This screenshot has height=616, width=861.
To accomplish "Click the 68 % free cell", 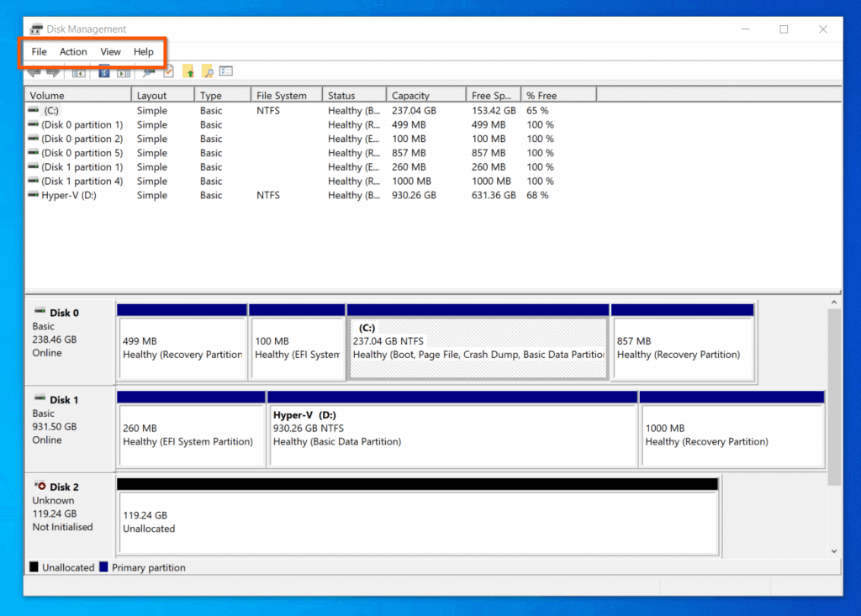I will 537,195.
